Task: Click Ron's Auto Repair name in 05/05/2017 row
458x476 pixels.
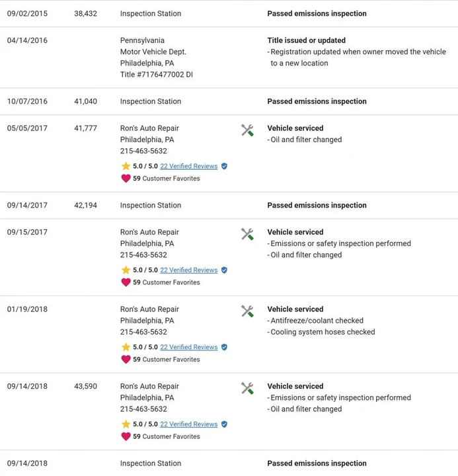Action: click(149, 128)
